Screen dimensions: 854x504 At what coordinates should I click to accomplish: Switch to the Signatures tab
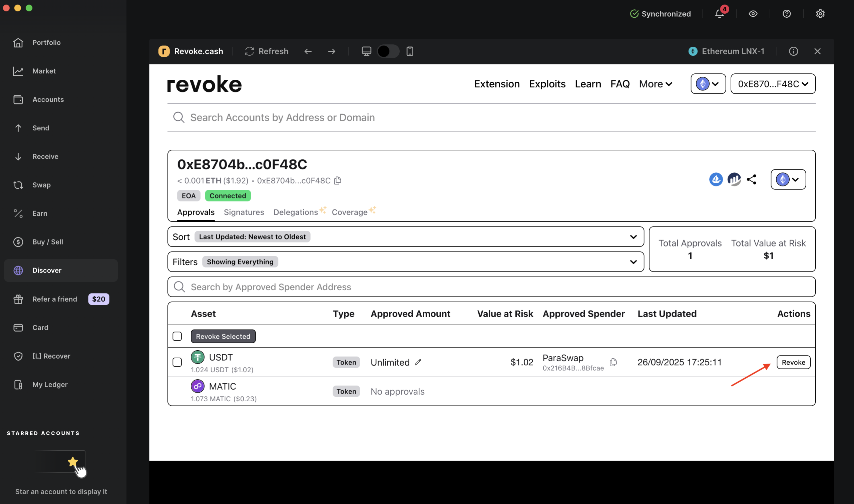[244, 212]
